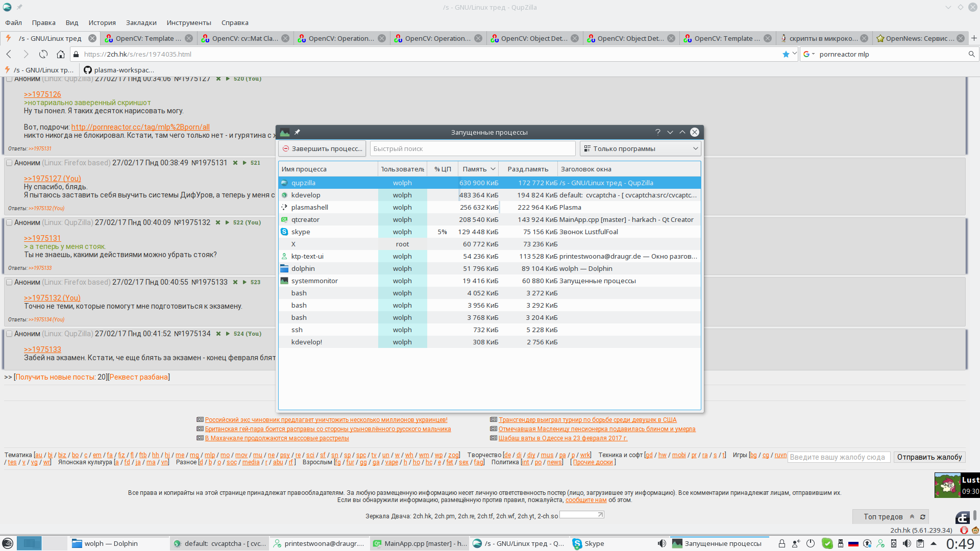
Task: Click the complaint input field
Action: click(x=839, y=457)
